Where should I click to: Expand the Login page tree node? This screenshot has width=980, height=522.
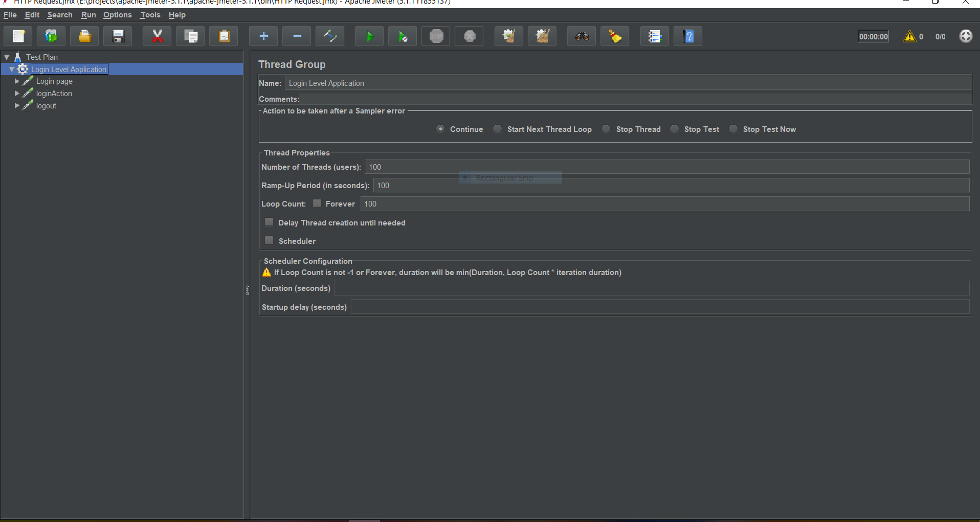(x=17, y=81)
